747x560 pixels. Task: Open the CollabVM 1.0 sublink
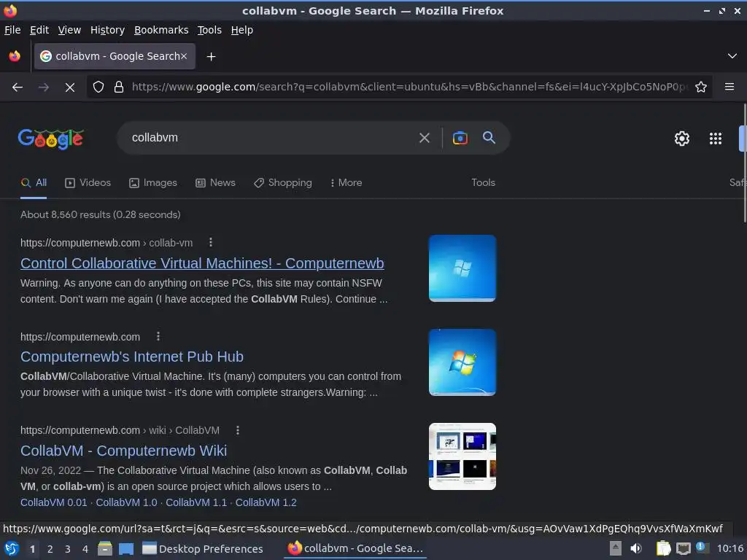coord(126,502)
